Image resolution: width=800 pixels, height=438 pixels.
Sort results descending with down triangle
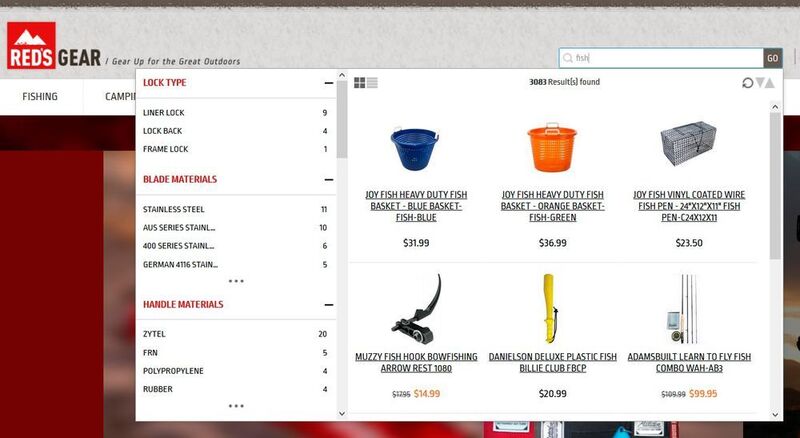click(x=760, y=83)
